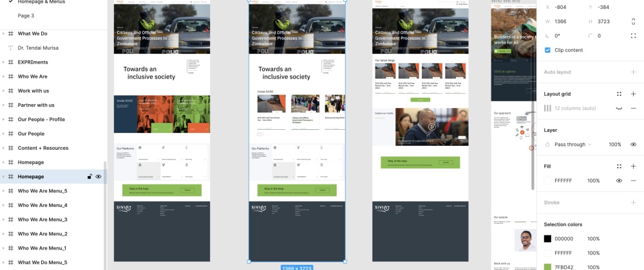Click the Selection colors heading
The image size is (644, 270).
563,224
